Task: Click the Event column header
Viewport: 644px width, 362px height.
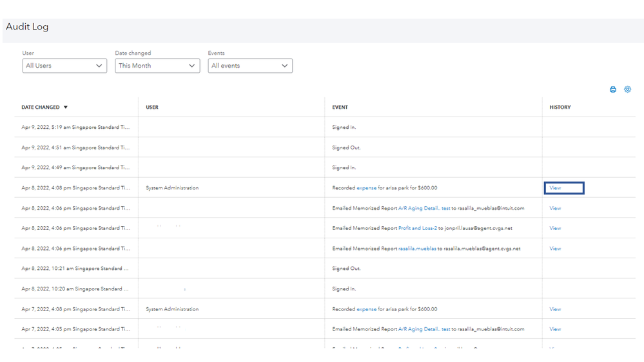Action: [340, 108]
